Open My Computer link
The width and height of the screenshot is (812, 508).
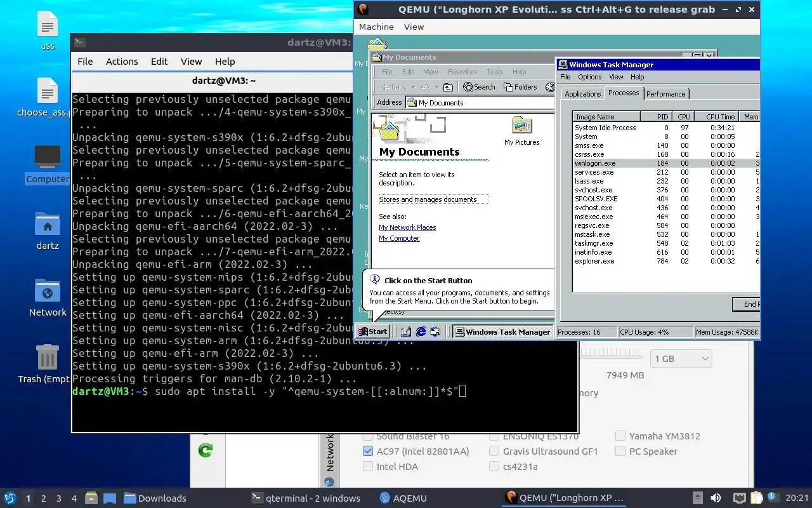(399, 238)
